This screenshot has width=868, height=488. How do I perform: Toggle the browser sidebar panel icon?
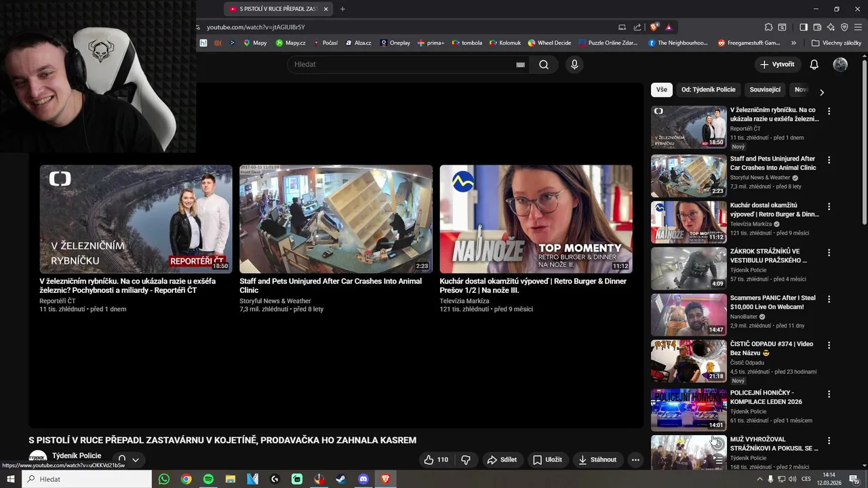tap(804, 27)
